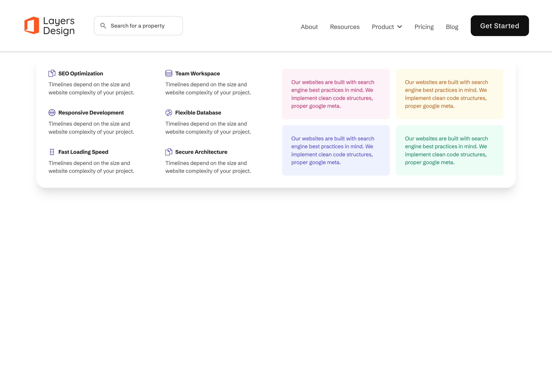The image size is (552, 392).
Task: Open the Flexible Database heading link
Action: 198,113
